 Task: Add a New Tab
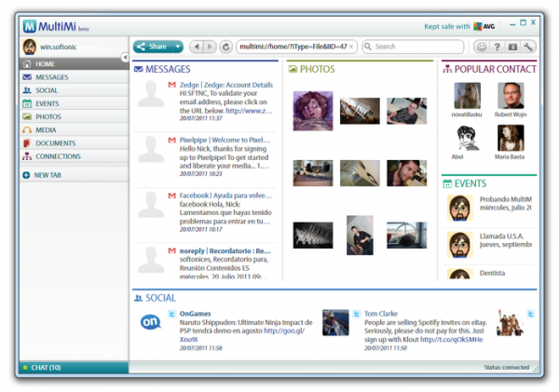coord(74,175)
